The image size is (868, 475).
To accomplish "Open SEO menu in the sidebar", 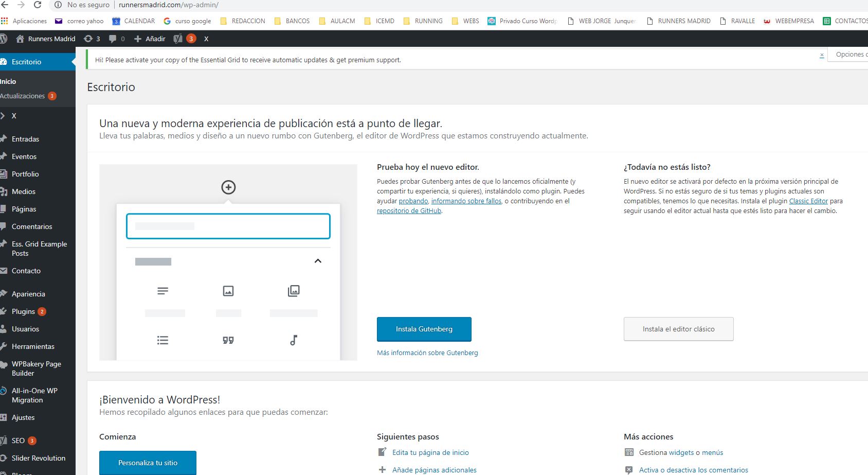I will pyautogui.click(x=38, y=441).
